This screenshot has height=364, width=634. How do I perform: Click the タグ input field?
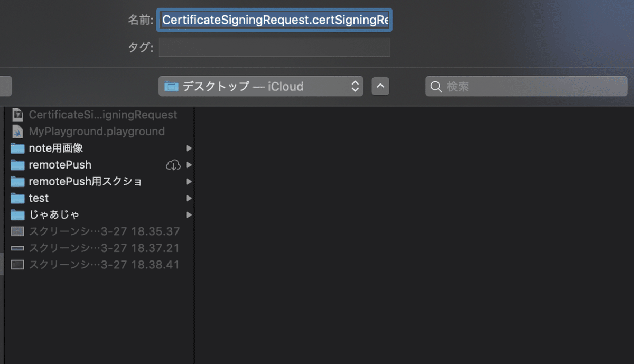click(274, 47)
